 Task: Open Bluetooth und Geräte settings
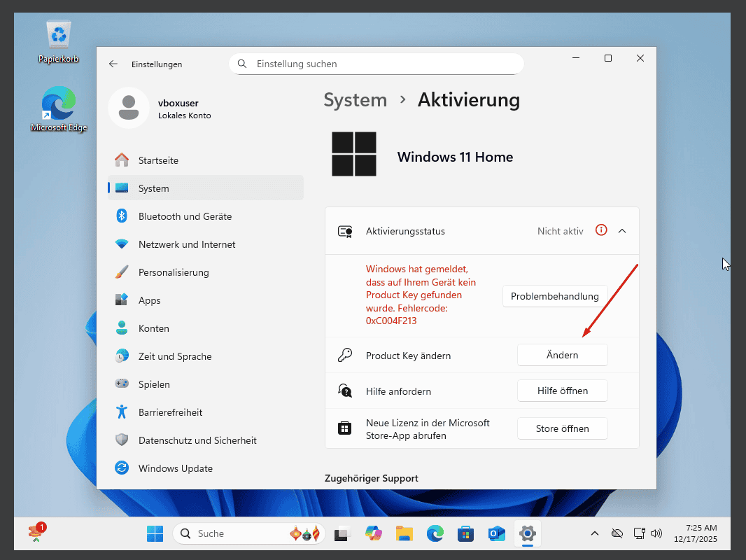pyautogui.click(x=185, y=216)
